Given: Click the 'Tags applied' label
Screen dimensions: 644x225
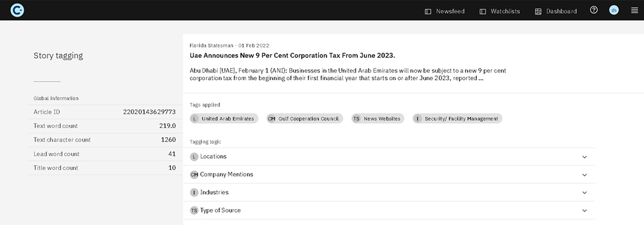Looking at the screenshot, I should 205,105.
